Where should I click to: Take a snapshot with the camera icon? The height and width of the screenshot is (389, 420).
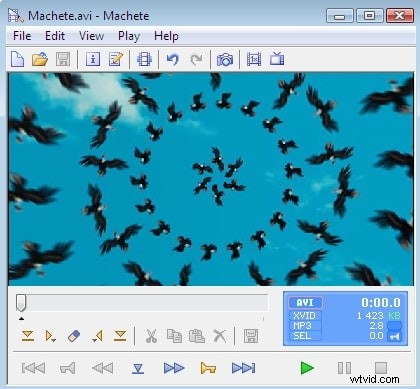pyautogui.click(x=225, y=60)
